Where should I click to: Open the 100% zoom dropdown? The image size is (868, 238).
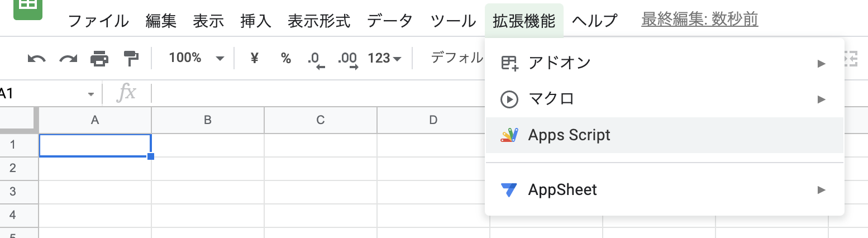tap(196, 58)
